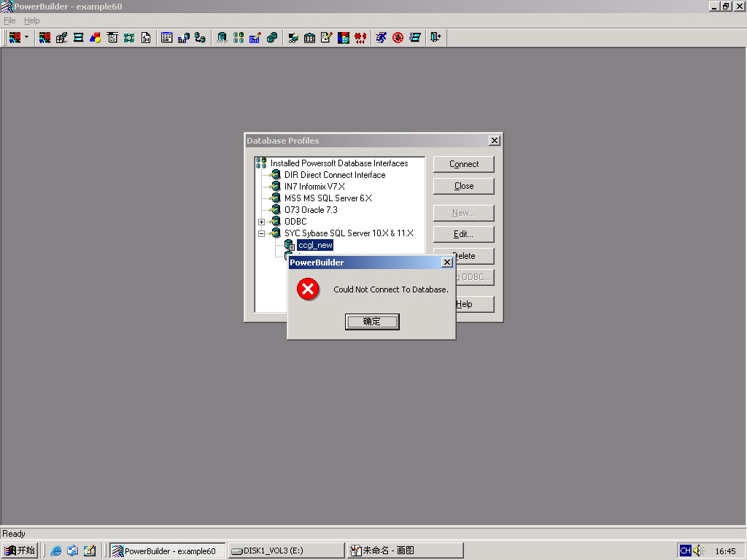Click the Show Desktop quick launch icon
Image resolution: width=747 pixels, height=560 pixels.
coord(90,551)
